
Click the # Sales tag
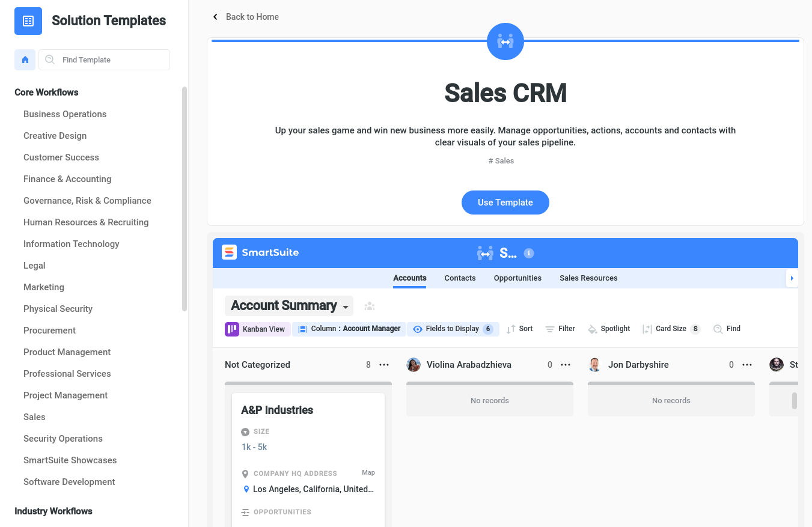tap(501, 161)
